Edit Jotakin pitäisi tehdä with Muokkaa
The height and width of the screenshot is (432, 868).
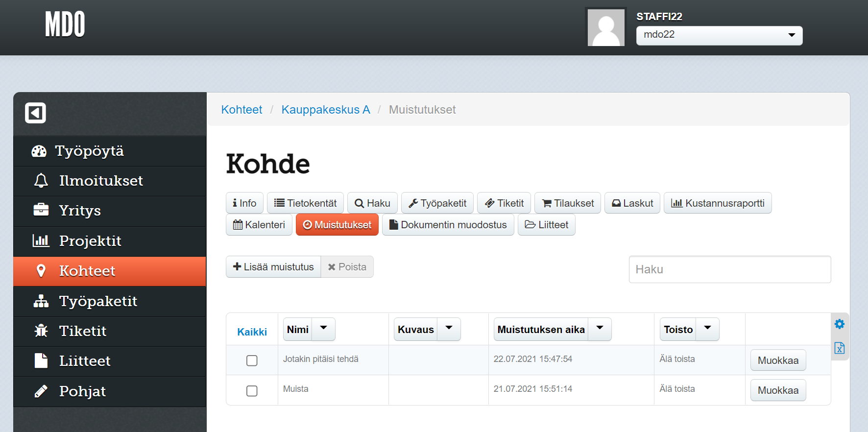pyautogui.click(x=778, y=360)
